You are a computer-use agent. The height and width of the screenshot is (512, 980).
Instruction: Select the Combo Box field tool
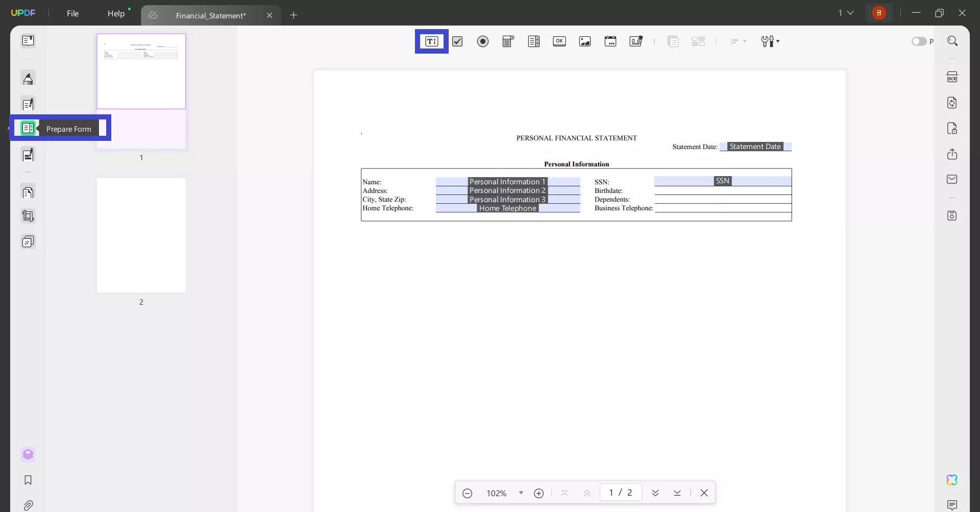508,41
